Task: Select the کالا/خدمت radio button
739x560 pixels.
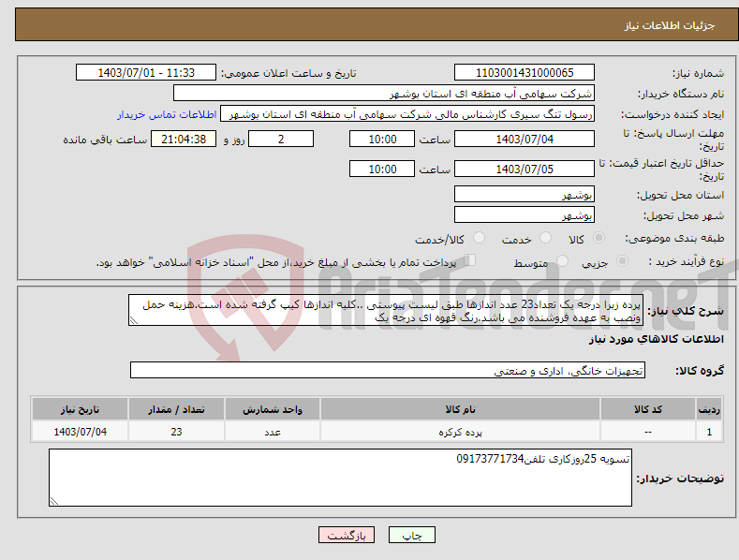Action: click(479, 238)
